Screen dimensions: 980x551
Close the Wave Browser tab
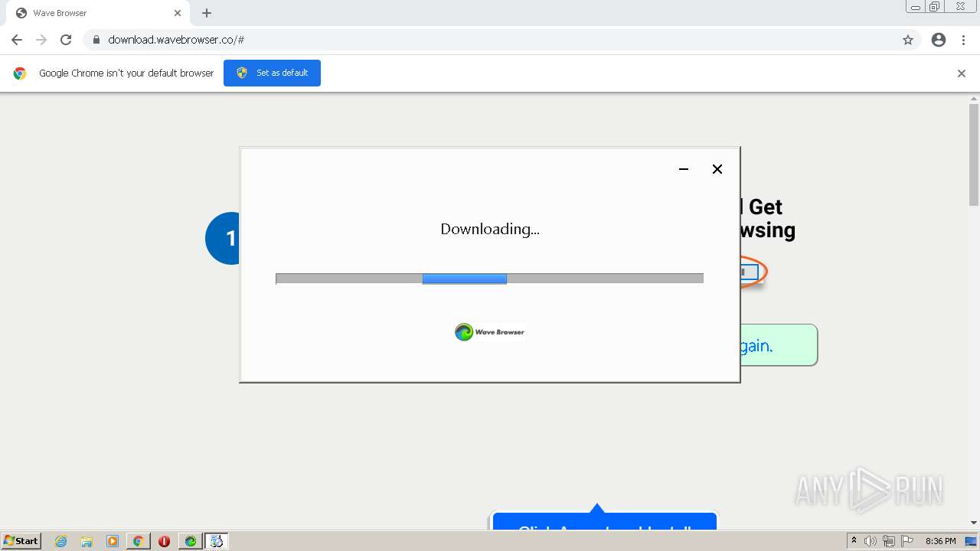pyautogui.click(x=178, y=13)
